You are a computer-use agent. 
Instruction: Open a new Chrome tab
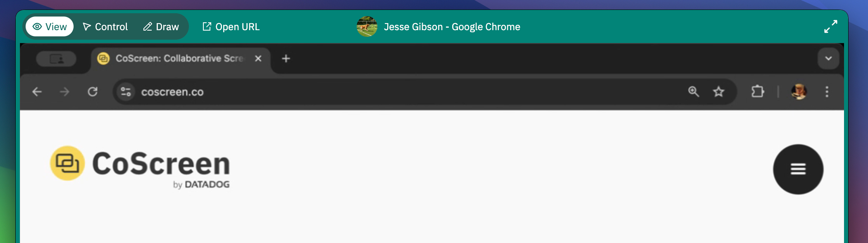[x=286, y=59]
